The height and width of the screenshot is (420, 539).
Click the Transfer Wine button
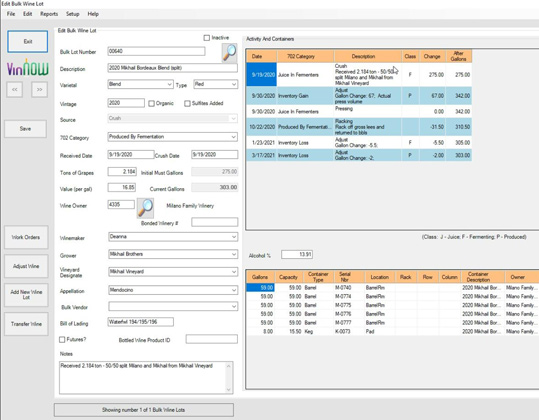pyautogui.click(x=26, y=324)
